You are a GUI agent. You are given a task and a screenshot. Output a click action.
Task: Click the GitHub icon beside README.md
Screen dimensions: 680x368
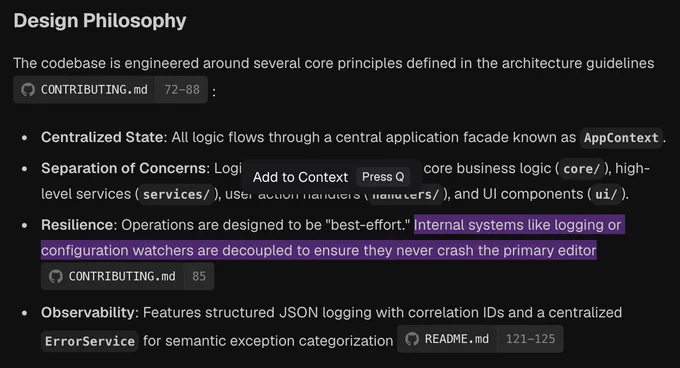412,339
